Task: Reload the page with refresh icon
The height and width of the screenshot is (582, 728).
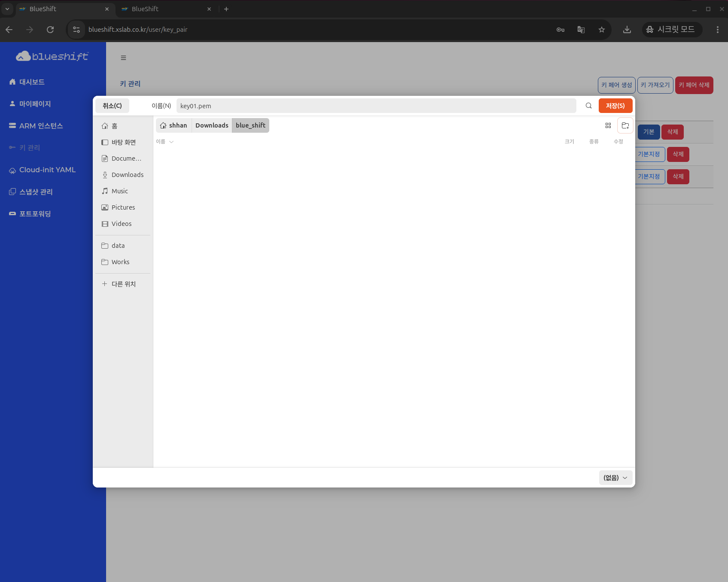Action: (x=50, y=30)
